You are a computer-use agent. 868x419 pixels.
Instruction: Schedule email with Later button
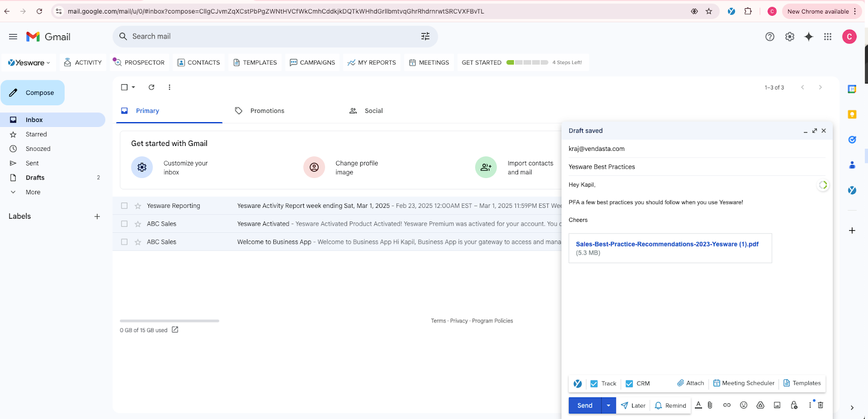[x=633, y=405]
